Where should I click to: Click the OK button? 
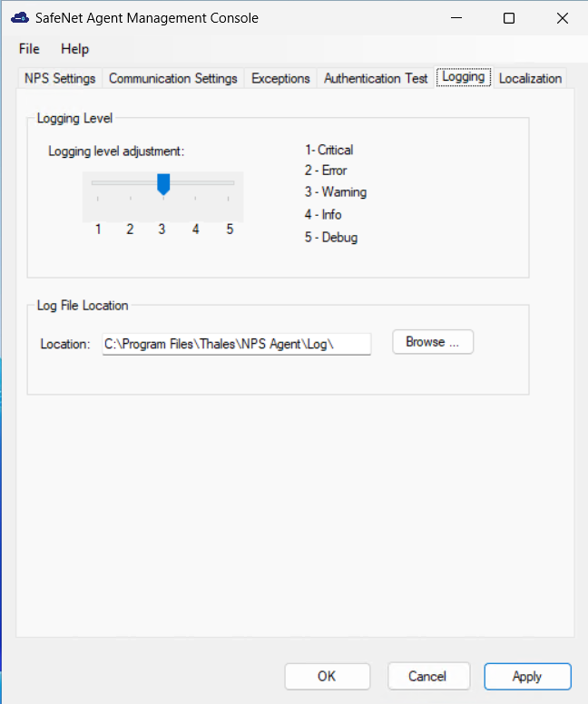[327, 676]
